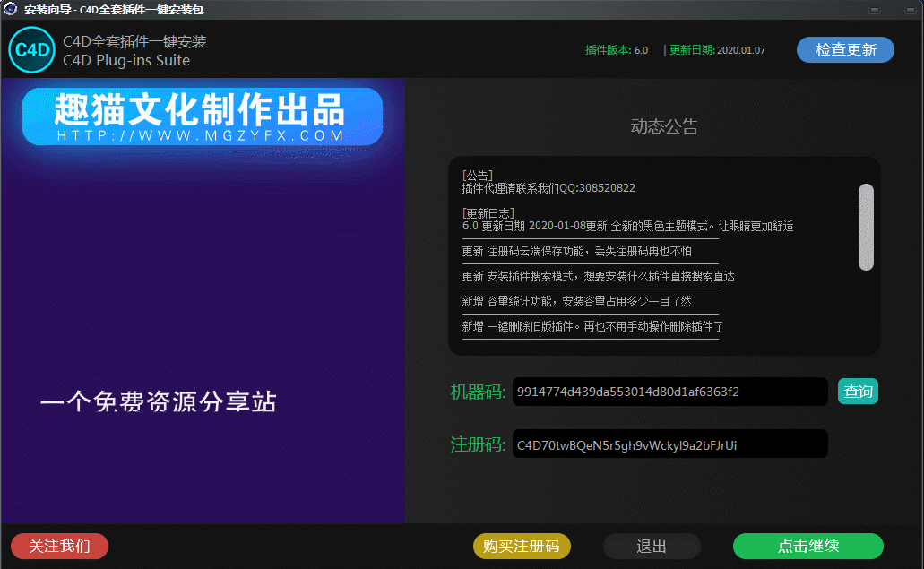Click the [更新日志] heading
Image resolution: width=924 pixels, height=569 pixels.
tap(488, 213)
